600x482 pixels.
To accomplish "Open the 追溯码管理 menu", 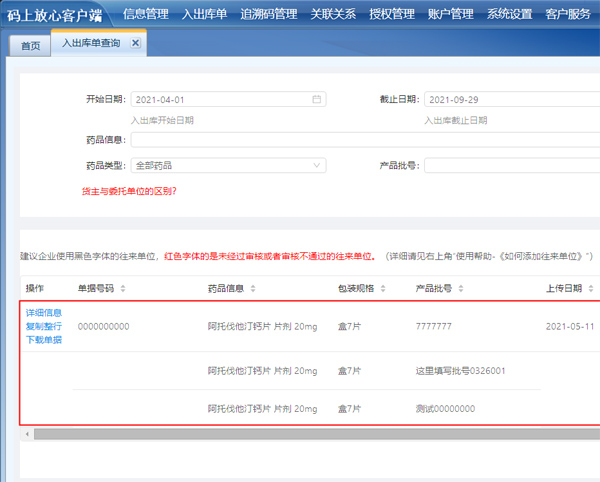I will point(269,14).
